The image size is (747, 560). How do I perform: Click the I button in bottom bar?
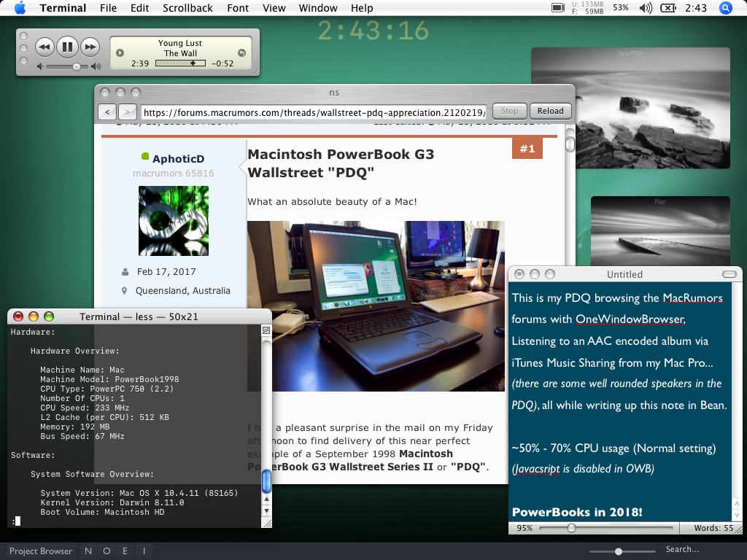tap(144, 551)
